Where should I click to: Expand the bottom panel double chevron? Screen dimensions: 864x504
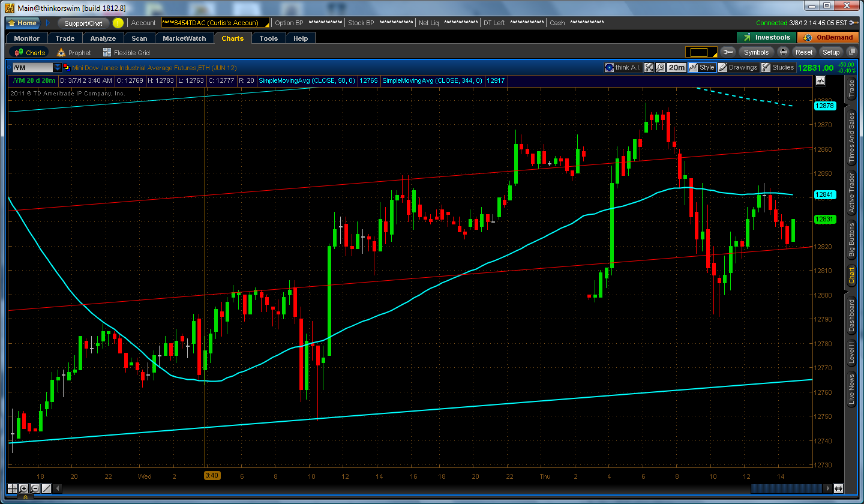click(25, 498)
